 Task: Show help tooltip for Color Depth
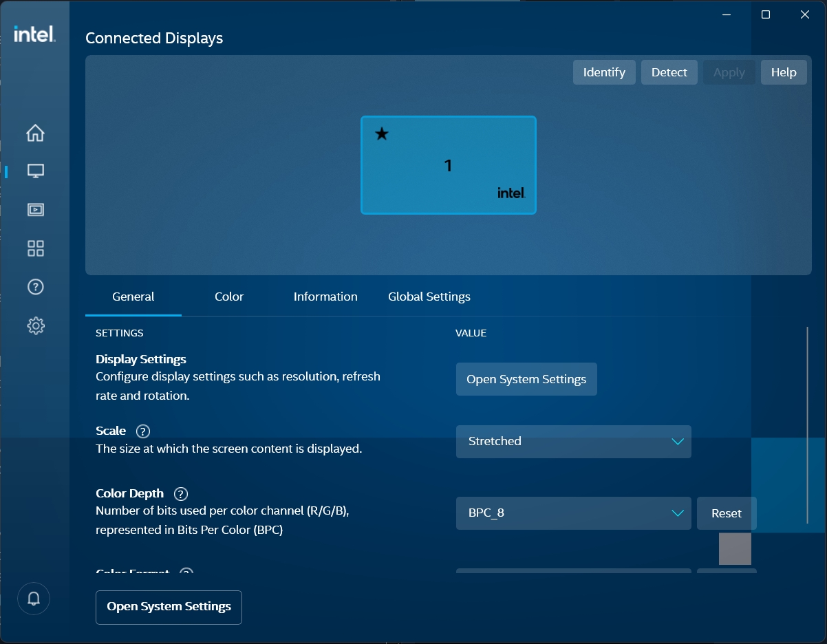click(x=181, y=494)
